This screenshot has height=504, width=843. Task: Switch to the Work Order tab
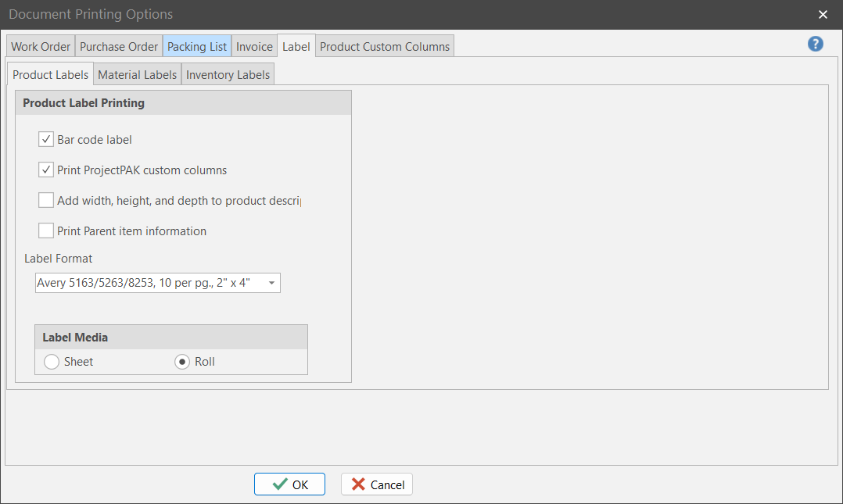tap(41, 47)
